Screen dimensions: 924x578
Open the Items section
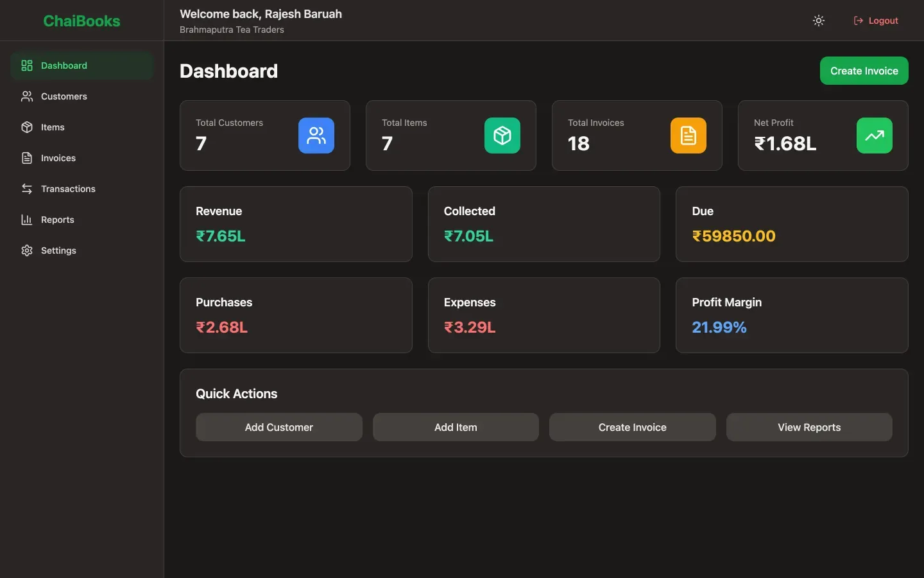point(82,127)
